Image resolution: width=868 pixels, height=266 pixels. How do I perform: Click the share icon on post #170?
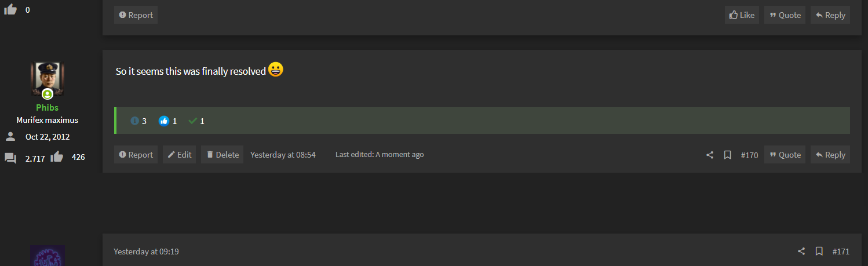pos(710,155)
